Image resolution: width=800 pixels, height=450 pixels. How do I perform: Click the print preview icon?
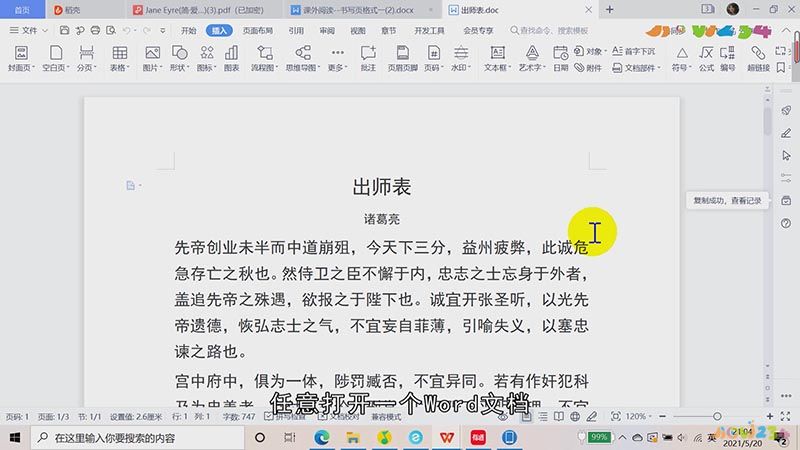111,31
